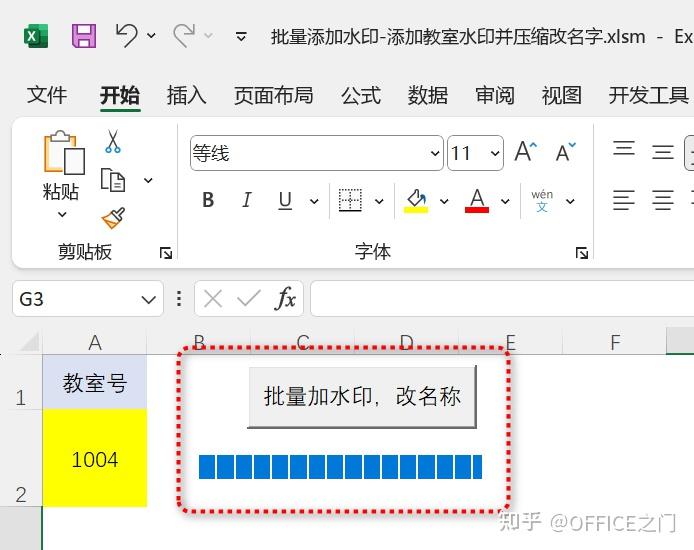Align text left in the cell
The width and height of the screenshot is (694, 550).
click(x=624, y=200)
